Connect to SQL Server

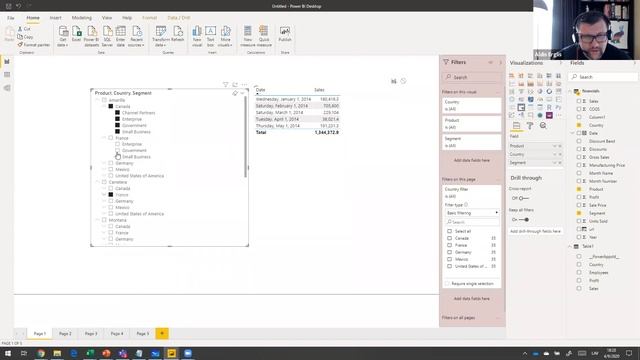[107, 36]
